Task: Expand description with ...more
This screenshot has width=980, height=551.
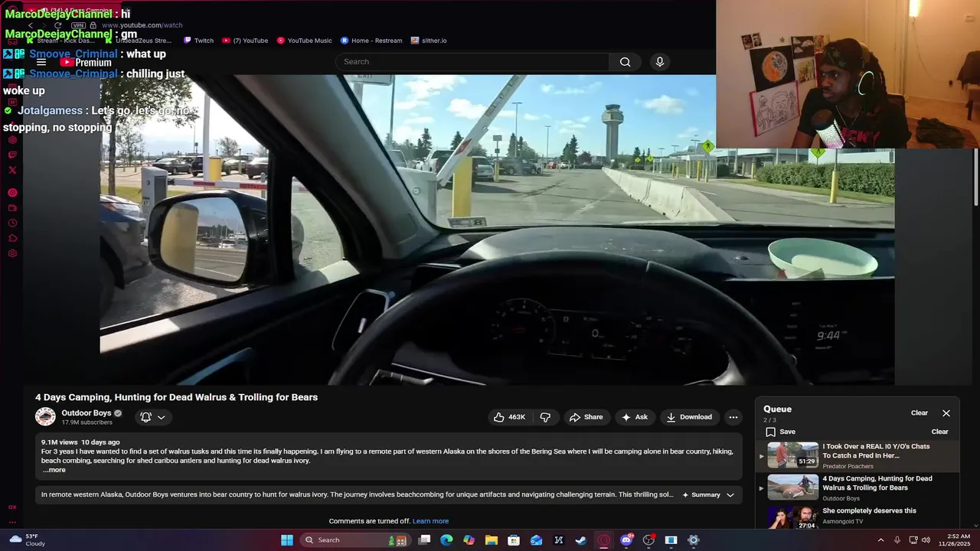Action: [x=54, y=470]
